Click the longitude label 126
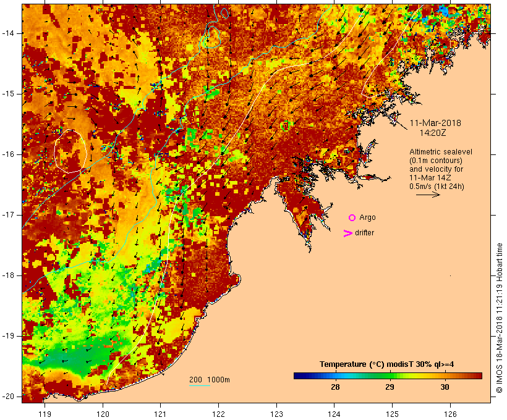Viewport: 507px width, 420px height. [450, 414]
